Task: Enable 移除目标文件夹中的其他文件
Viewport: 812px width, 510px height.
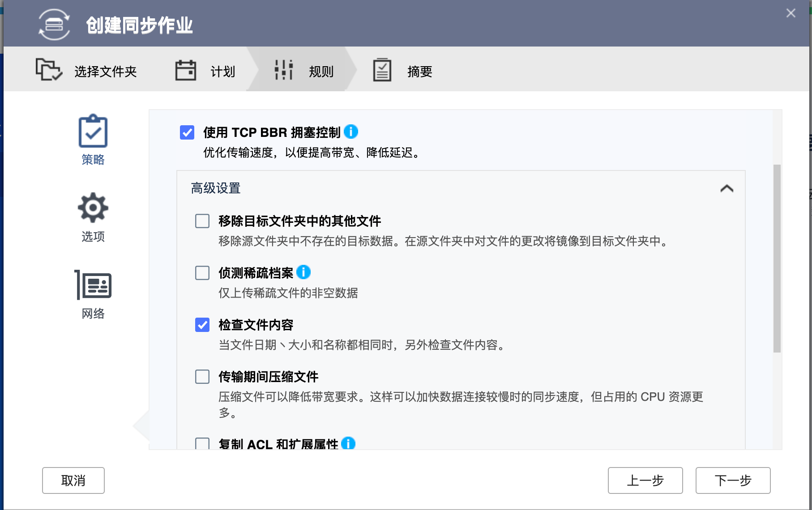Action: tap(202, 221)
